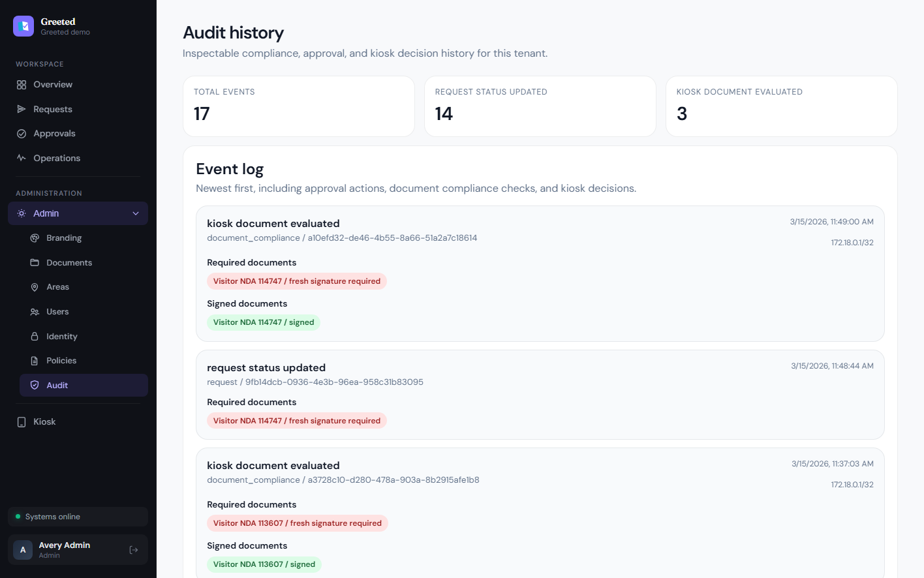Select the Admin menu entry

tap(46, 213)
